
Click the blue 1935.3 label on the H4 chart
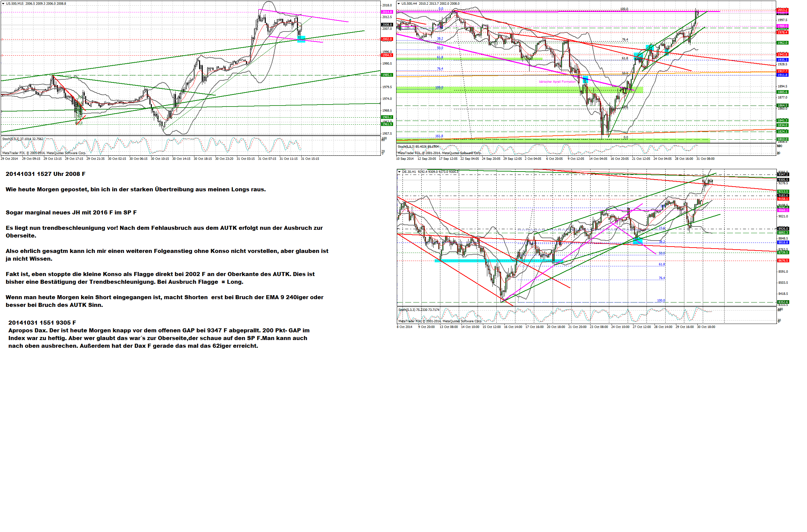[783, 60]
